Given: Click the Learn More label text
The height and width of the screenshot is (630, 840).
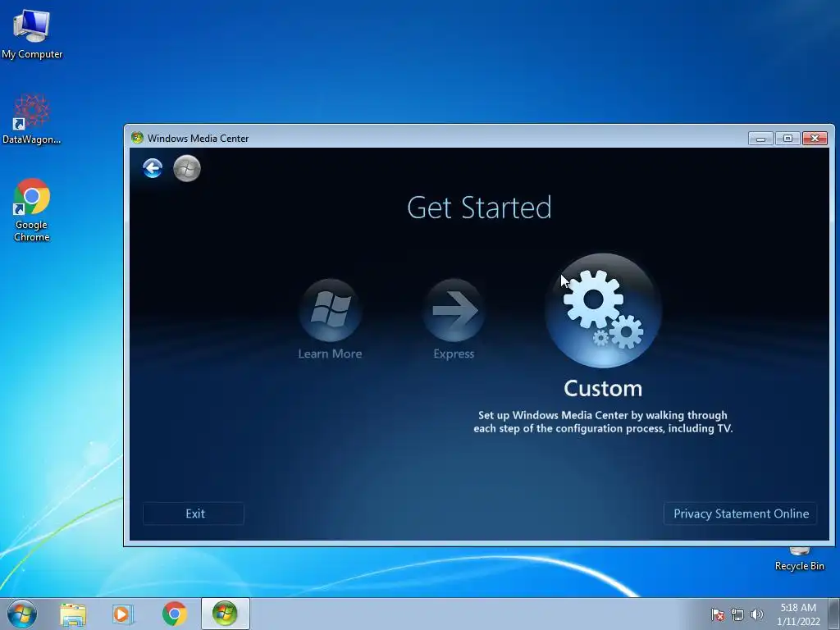Looking at the screenshot, I should [x=330, y=354].
